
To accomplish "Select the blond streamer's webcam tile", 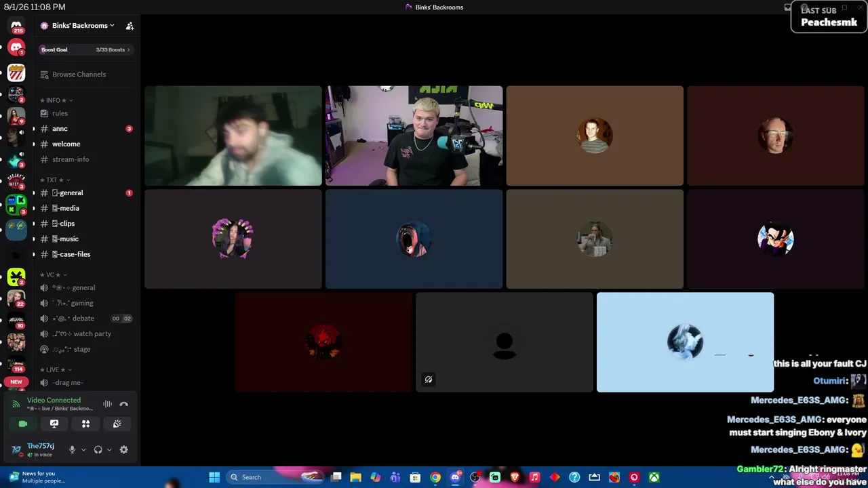I will 414,136.
